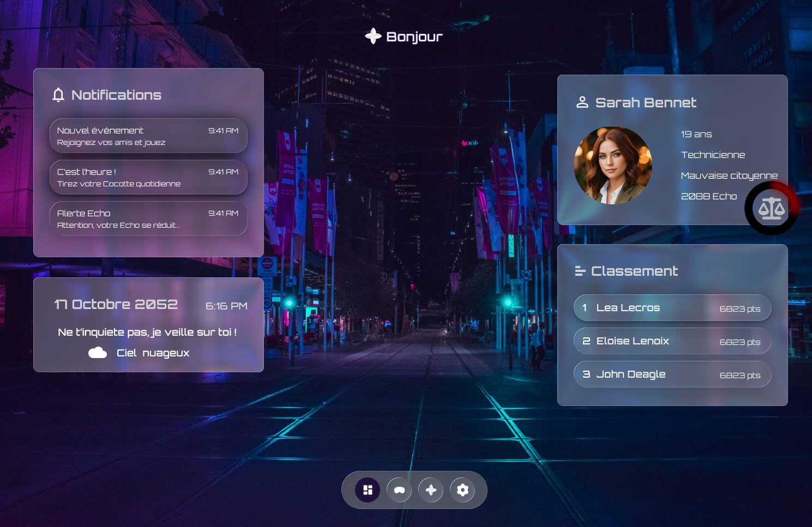Click Sarah Bennet's profile photo
This screenshot has width=812, height=527.
click(x=613, y=166)
